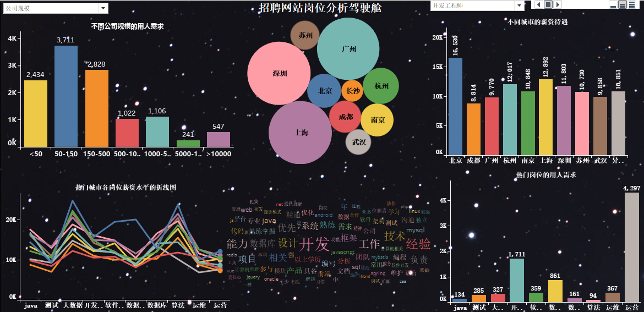Click the 广州 salary bar labeled 9,770

tap(492, 126)
